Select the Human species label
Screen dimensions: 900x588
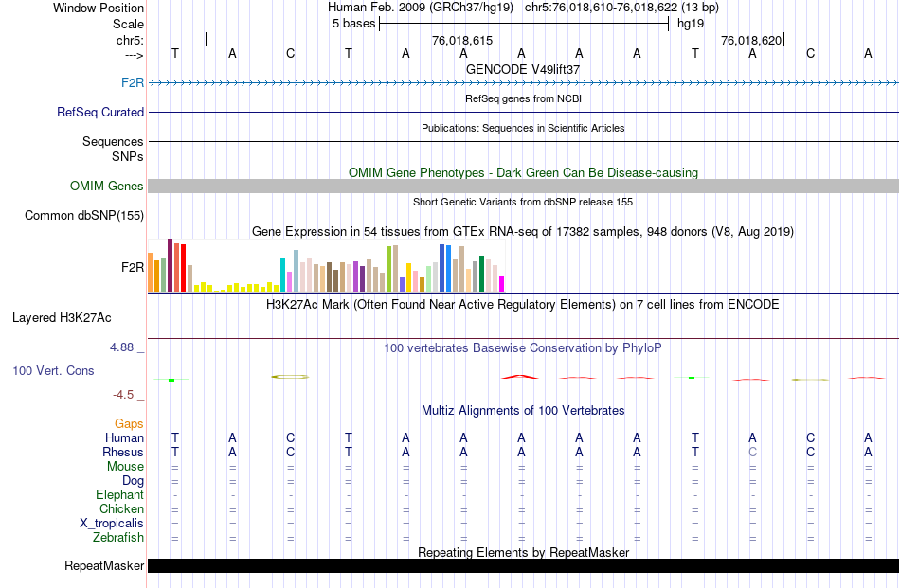(x=124, y=437)
